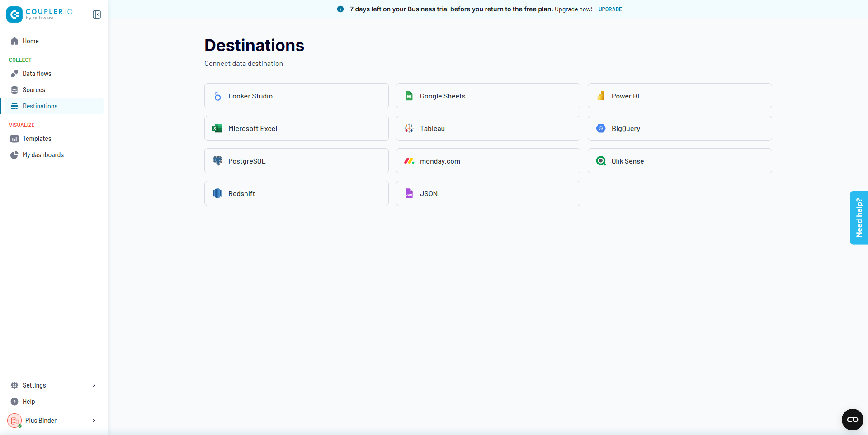Click the My dashboards pie icon
Viewport: 868px width, 435px height.
[x=14, y=155]
